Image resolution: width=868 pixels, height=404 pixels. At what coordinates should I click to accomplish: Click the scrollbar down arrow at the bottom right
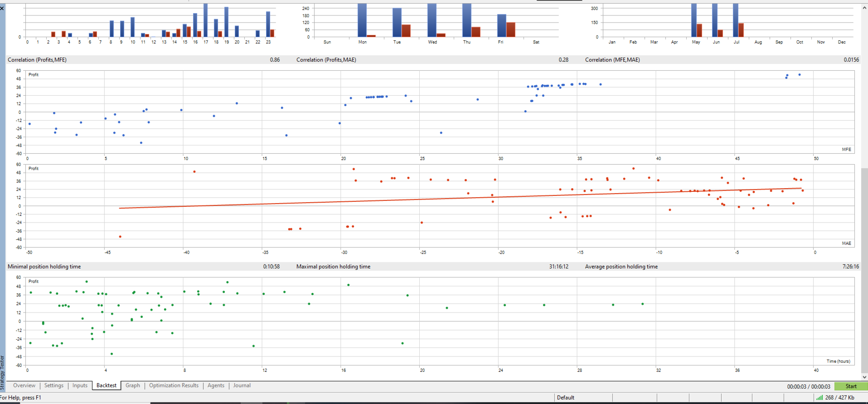pyautogui.click(x=864, y=377)
